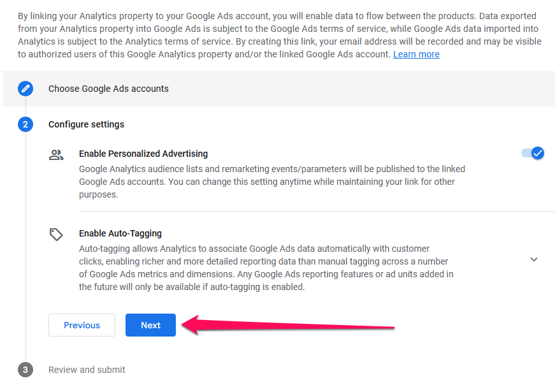
Task: Expand the Enable Auto-Tagging options chevron
Action: coord(534,259)
